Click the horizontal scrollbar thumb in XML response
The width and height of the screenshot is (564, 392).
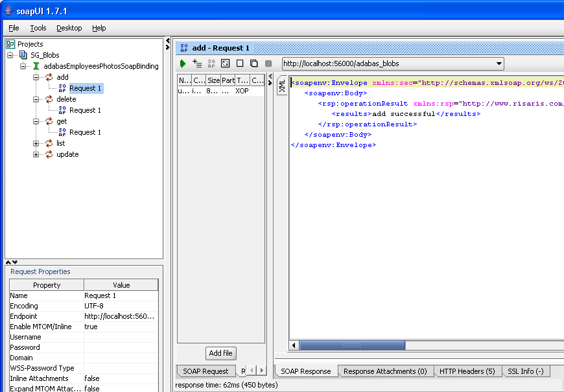(352, 345)
